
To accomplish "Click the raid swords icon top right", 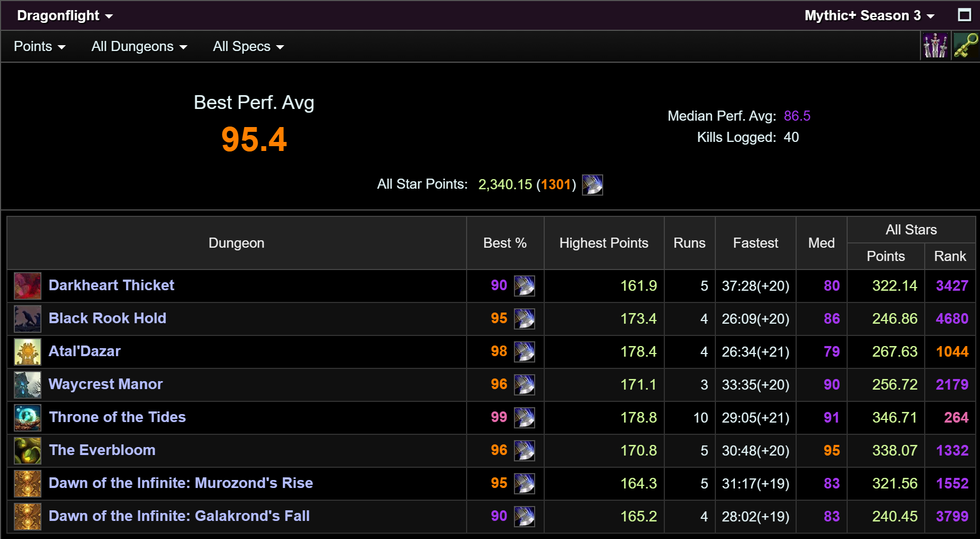I will [935, 46].
